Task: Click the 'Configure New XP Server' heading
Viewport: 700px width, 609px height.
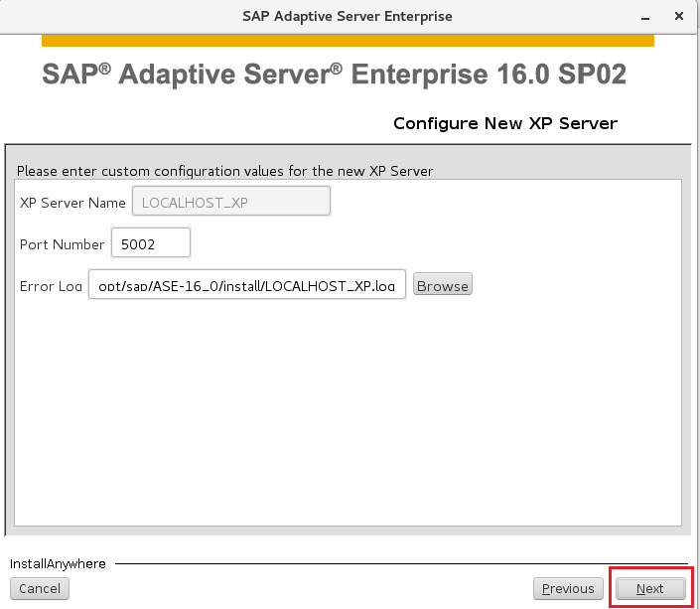Action: 505,123
